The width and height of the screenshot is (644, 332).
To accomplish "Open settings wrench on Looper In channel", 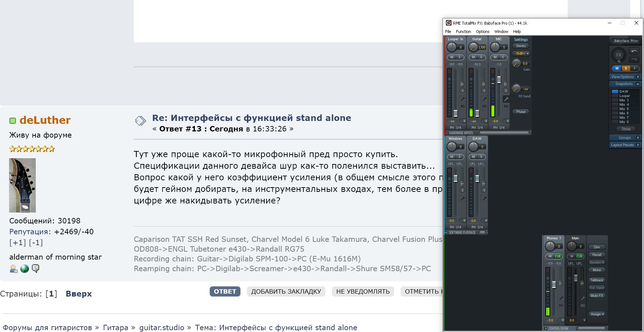I will point(462,99).
